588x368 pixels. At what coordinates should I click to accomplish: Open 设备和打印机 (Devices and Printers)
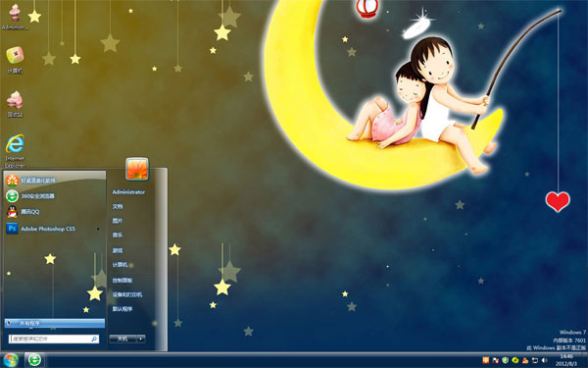coord(127,294)
